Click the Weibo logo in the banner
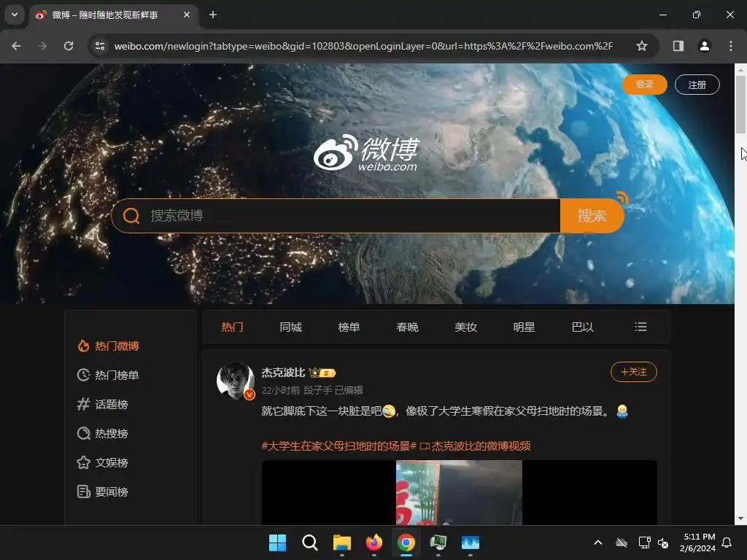Screen dimensions: 747x560 click(366, 152)
